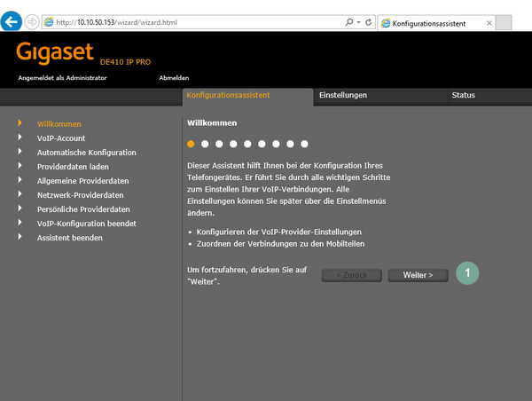Expand the arrow next to VoIP-Account
Viewport: 532px width, 401px height.
tap(20, 138)
